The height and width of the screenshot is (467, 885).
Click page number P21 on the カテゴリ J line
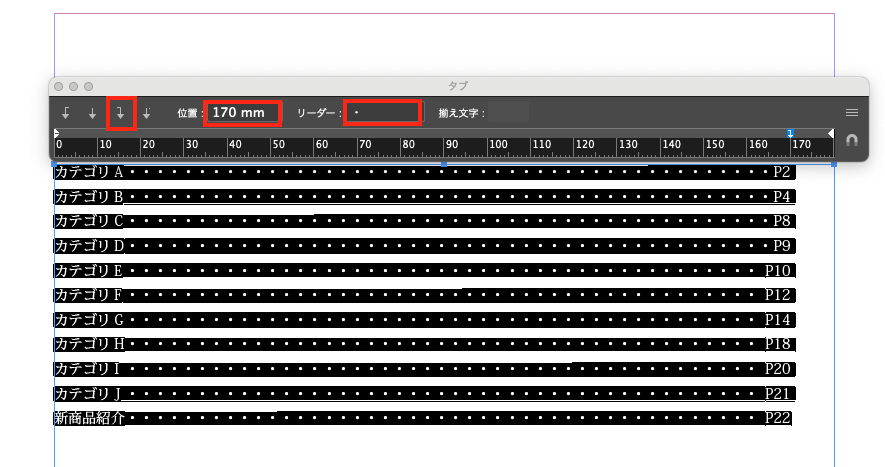coord(778,393)
